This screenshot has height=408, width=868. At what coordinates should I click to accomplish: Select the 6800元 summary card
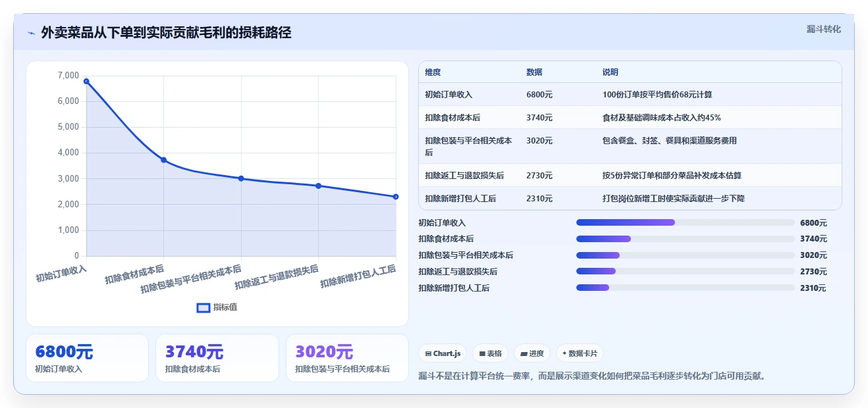(87, 358)
